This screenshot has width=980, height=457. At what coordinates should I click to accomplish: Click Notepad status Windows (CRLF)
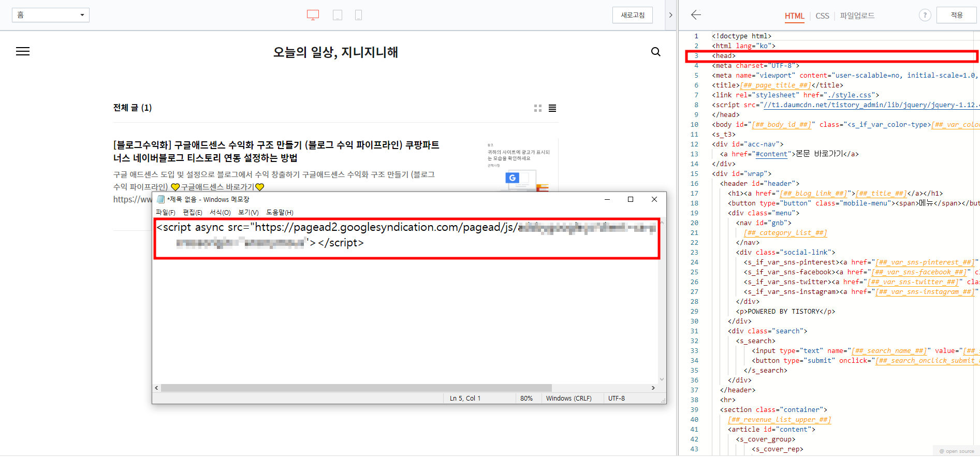click(x=568, y=399)
